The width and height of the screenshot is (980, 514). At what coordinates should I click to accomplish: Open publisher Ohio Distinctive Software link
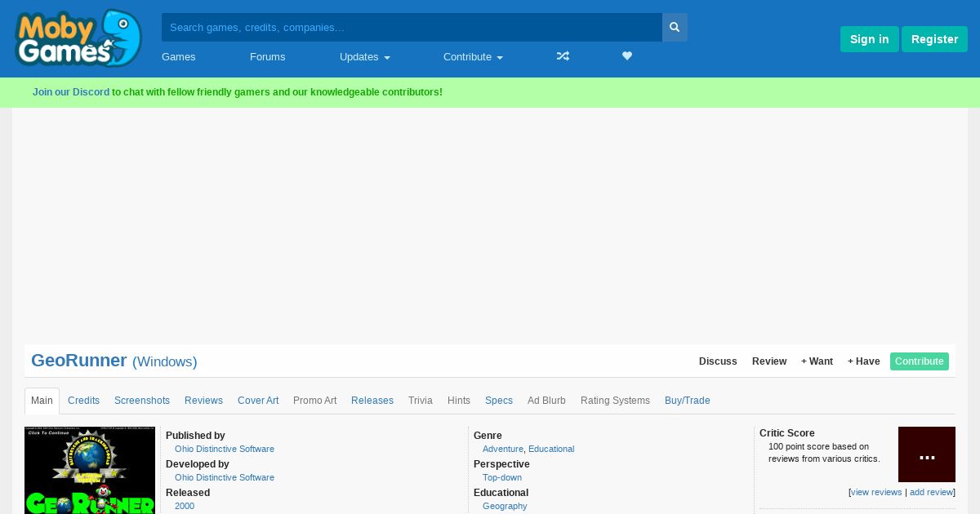coord(225,449)
